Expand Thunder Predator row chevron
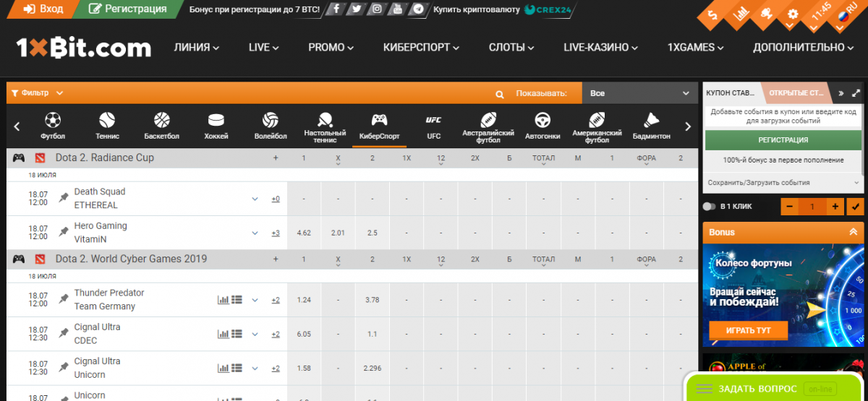The height and width of the screenshot is (401, 868). coord(255,300)
